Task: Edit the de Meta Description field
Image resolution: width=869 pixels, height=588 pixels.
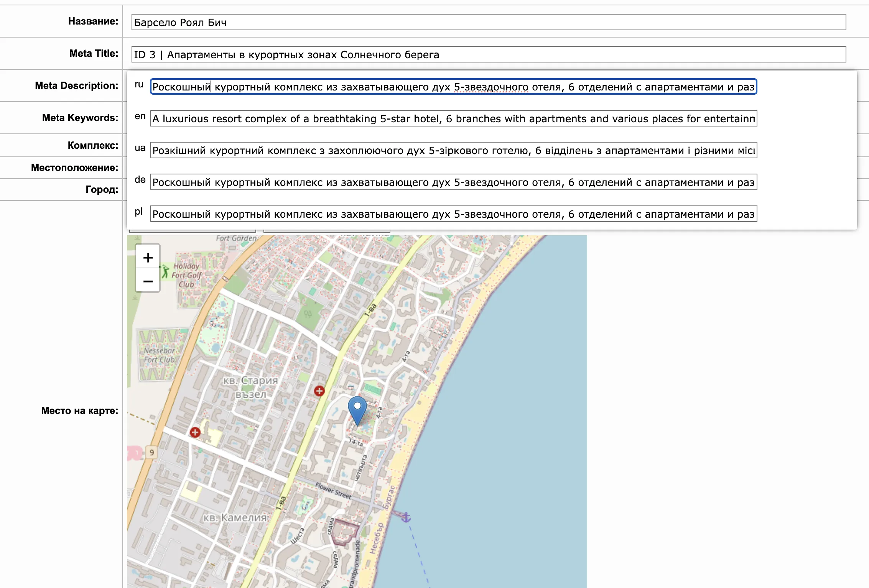Action: point(453,182)
